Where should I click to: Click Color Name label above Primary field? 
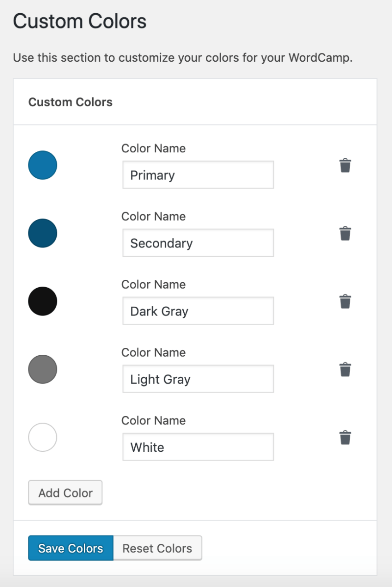coord(153,148)
